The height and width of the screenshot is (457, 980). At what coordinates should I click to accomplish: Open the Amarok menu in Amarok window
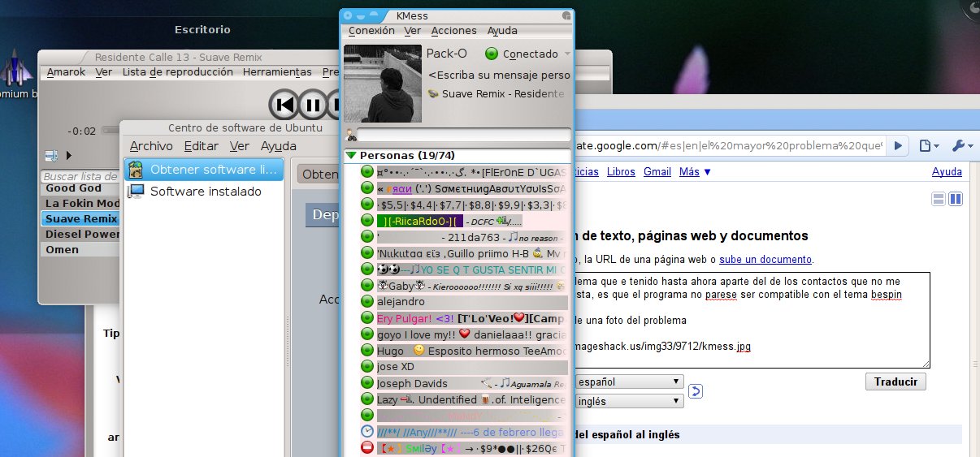(66, 71)
